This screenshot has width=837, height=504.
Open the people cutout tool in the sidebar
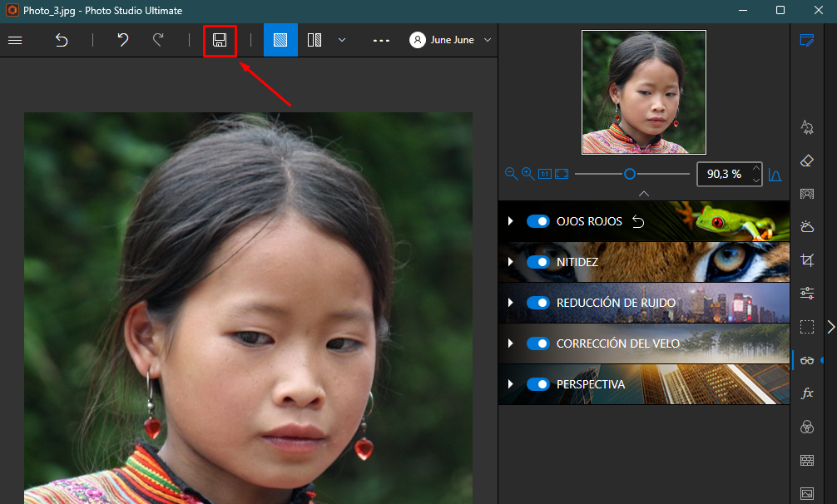pyautogui.click(x=807, y=194)
